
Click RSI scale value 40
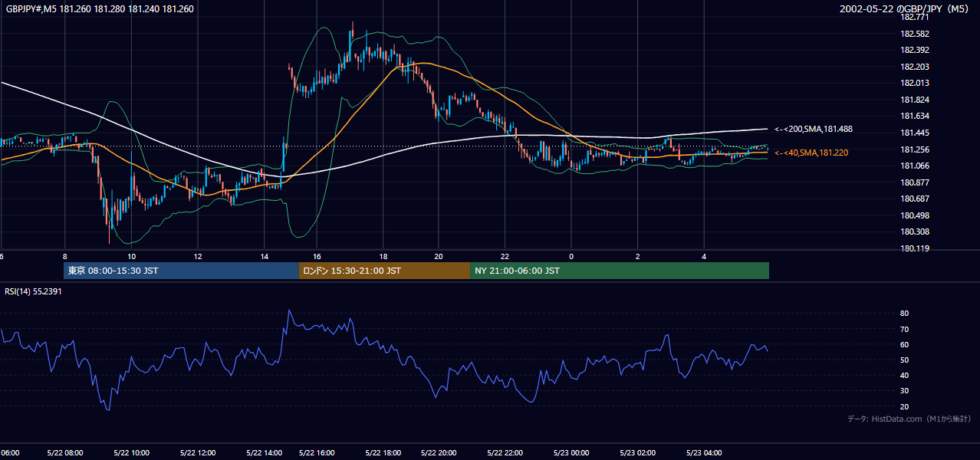pyautogui.click(x=905, y=375)
